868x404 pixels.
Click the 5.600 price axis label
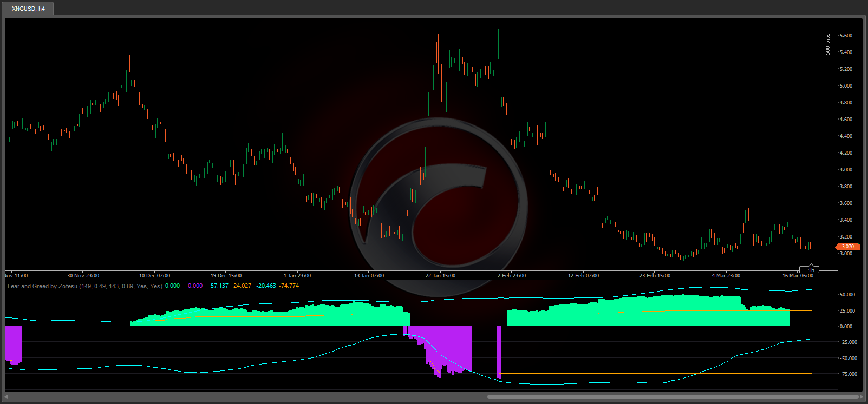(x=845, y=36)
